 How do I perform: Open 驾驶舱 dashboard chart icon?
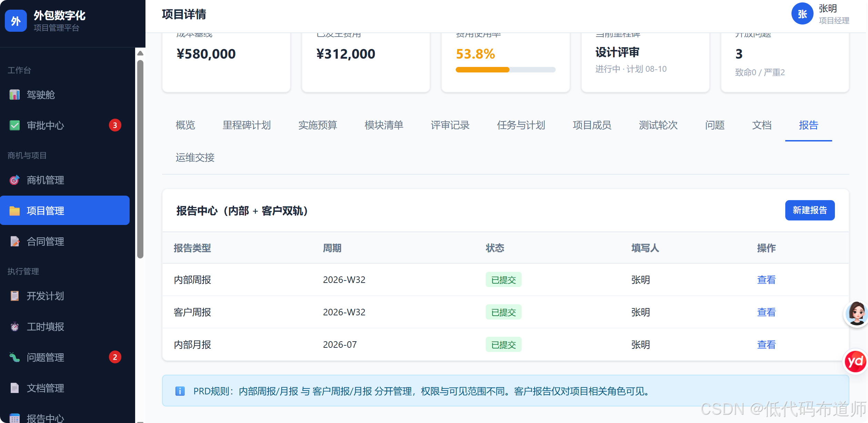tap(14, 95)
